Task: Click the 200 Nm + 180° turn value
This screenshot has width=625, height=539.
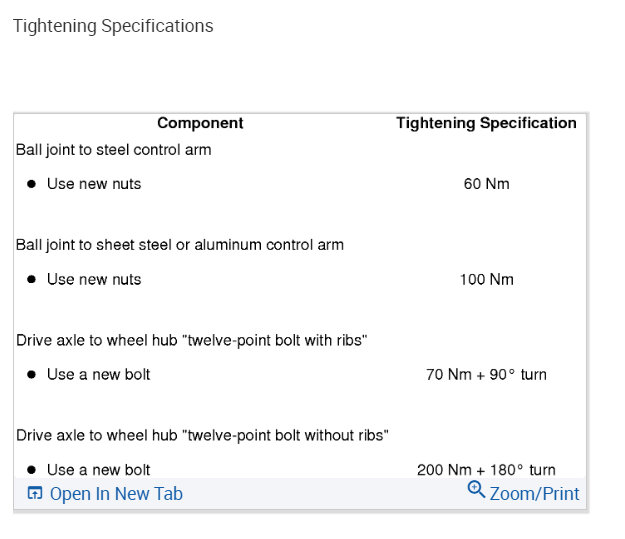Action: pos(486,469)
